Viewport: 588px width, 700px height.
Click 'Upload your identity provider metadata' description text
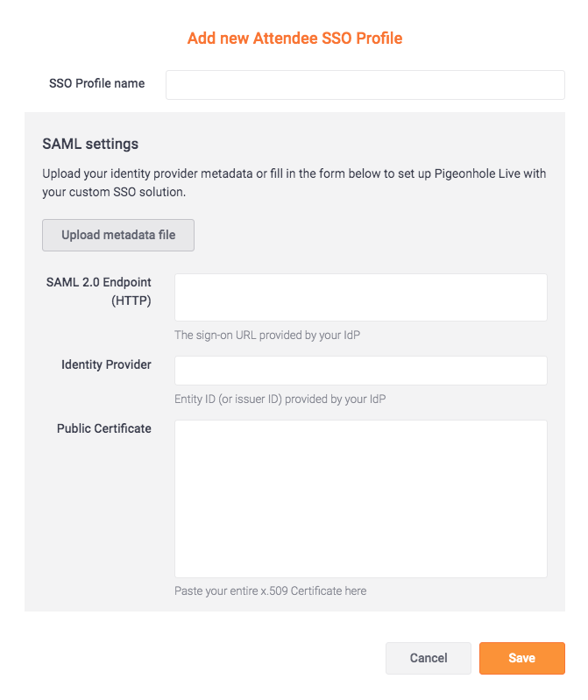(x=147, y=173)
